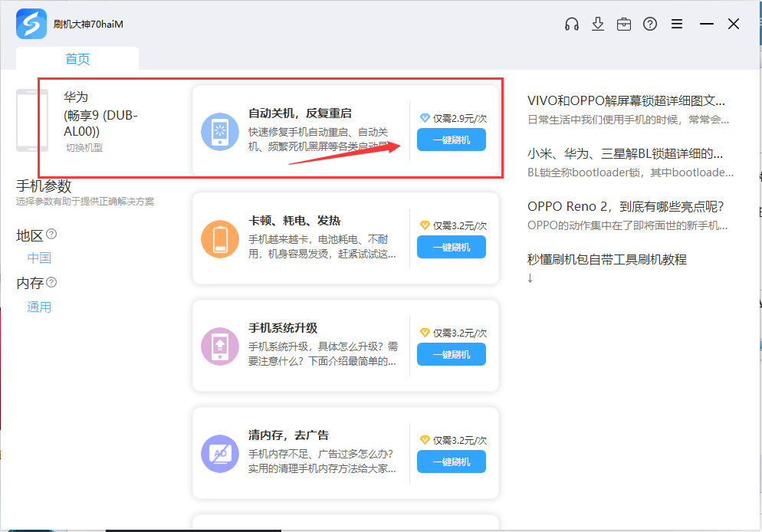Click device name 华为 (畅享9 (DUB-AL00))
Screen dimensions: 762x532
pos(100,114)
